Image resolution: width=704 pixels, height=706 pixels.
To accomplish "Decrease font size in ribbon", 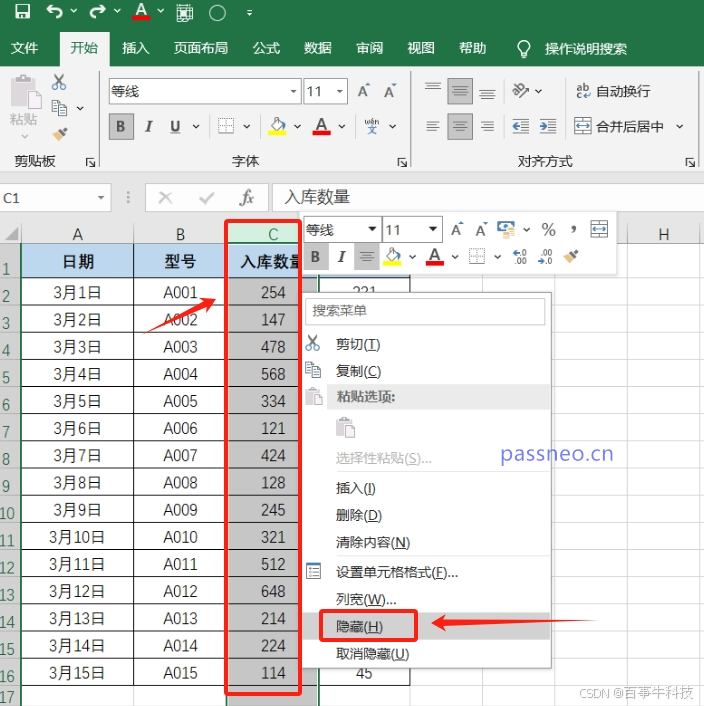I will tap(390, 91).
